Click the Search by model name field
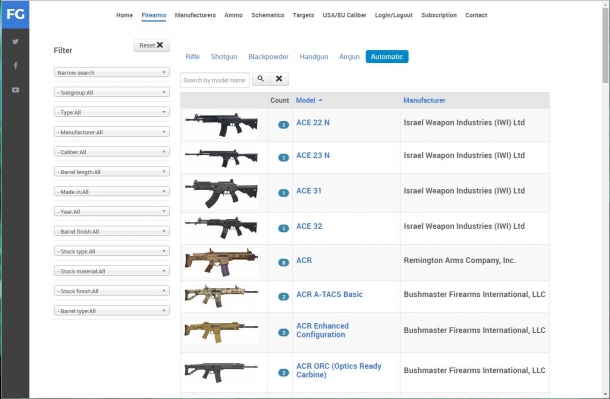The width and height of the screenshot is (610, 399). tap(215, 80)
